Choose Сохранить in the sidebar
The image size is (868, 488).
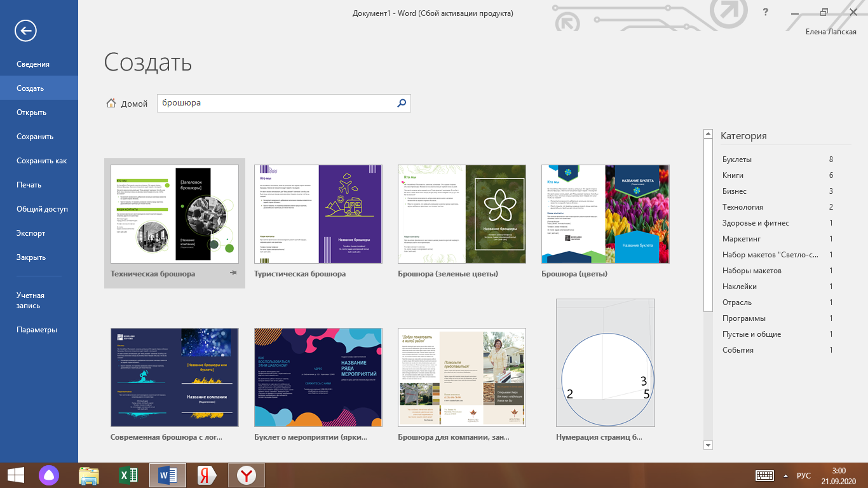(39, 137)
